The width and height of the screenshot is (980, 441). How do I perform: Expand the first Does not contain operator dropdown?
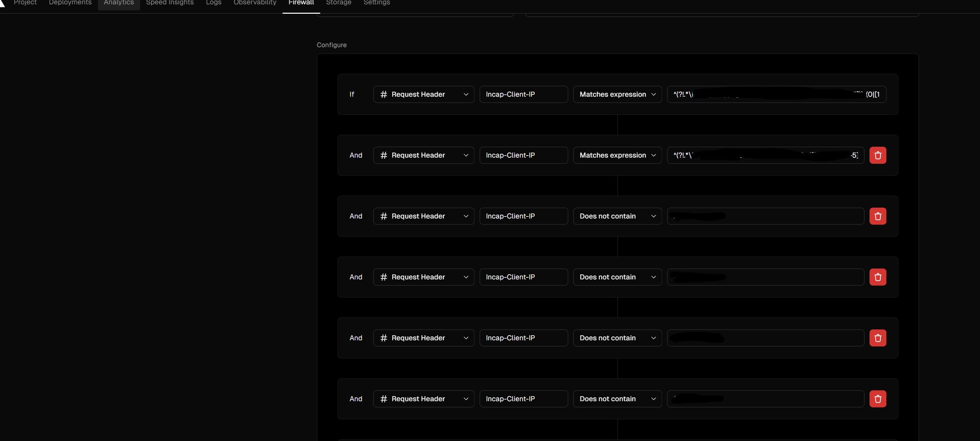coord(617,216)
